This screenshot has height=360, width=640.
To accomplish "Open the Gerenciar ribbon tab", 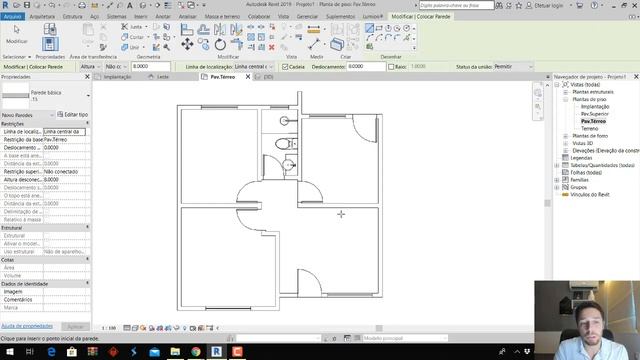I will [x=307, y=17].
